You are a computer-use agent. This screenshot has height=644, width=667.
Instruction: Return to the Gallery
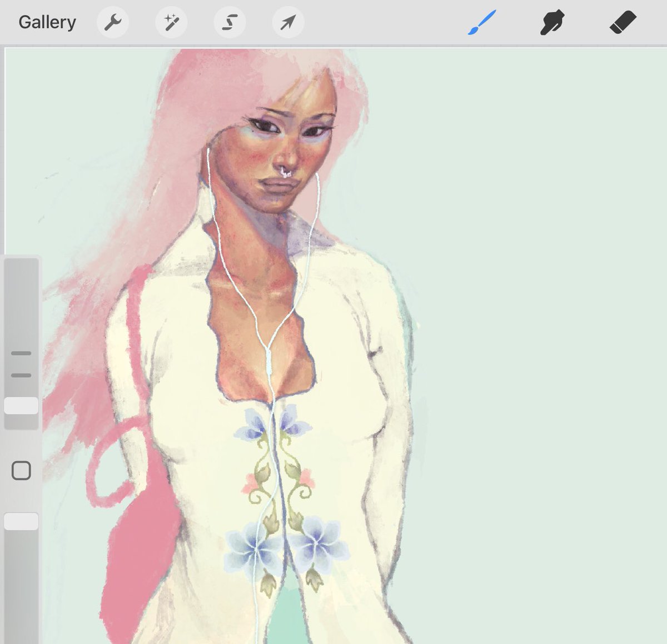click(47, 22)
